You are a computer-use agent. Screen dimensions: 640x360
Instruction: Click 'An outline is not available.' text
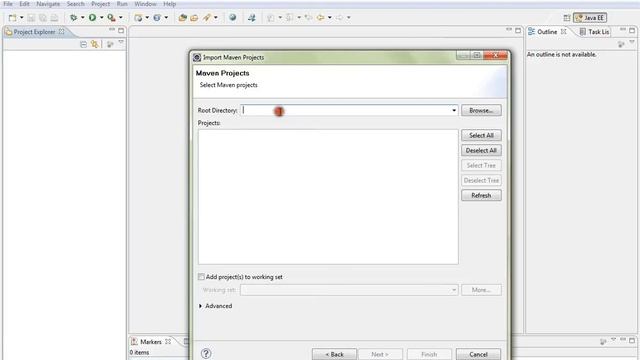tap(562, 54)
